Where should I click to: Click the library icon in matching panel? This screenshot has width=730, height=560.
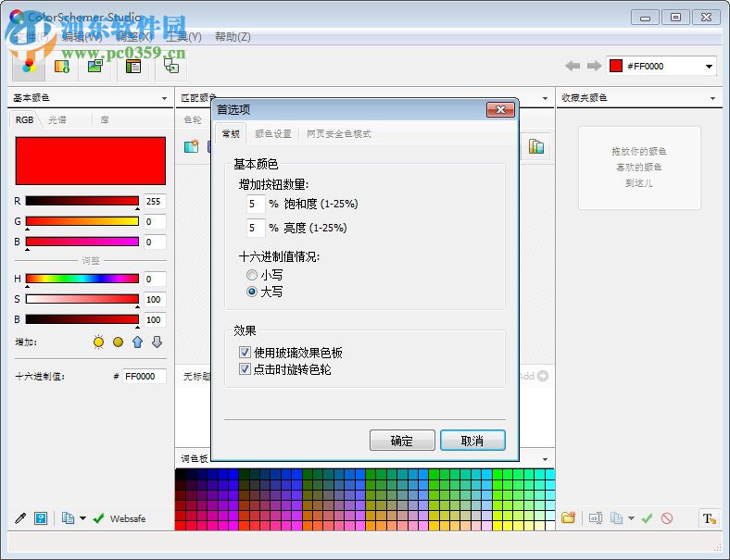coord(536,146)
